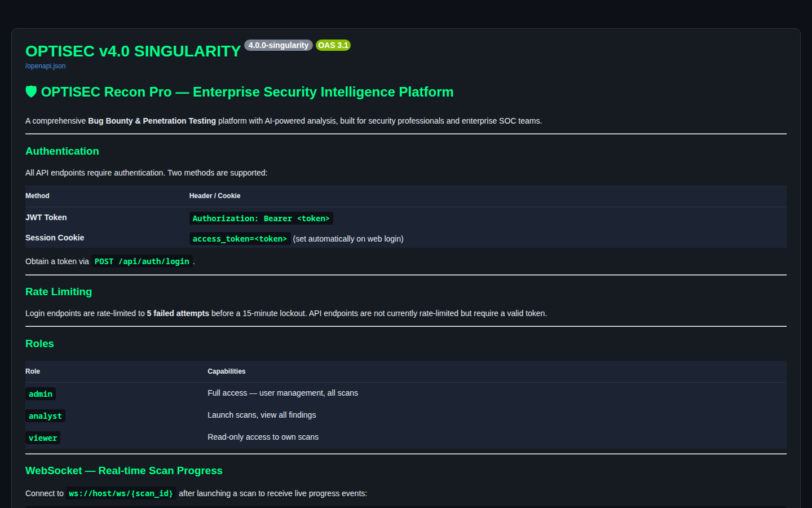
Task: Click the OAS 3.1 badge
Action: coord(333,45)
